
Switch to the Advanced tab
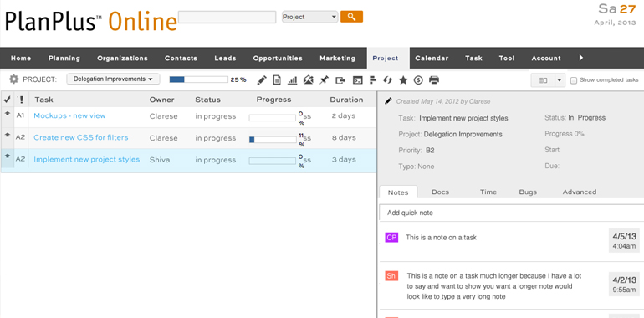pyautogui.click(x=580, y=192)
